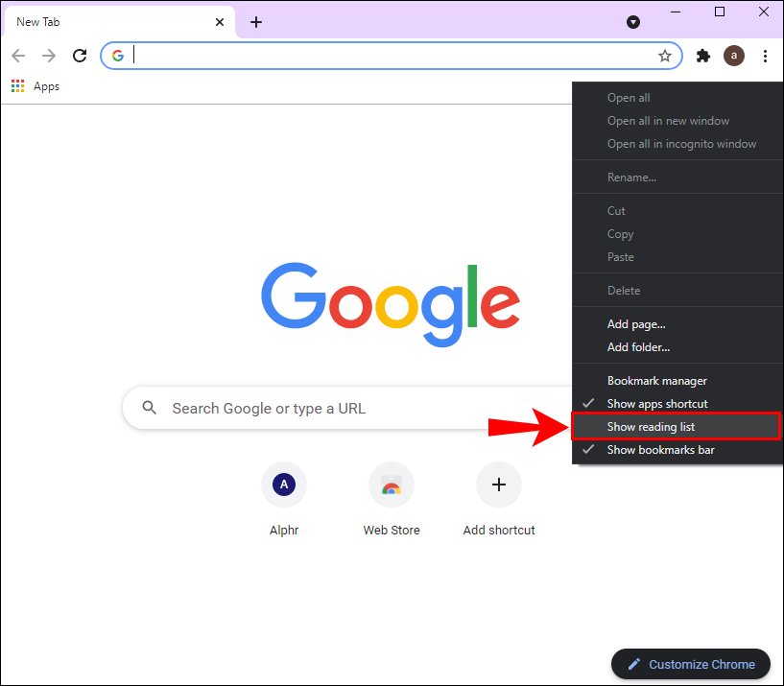Select Cut in the context menu
This screenshot has width=784, height=686.
(677, 211)
